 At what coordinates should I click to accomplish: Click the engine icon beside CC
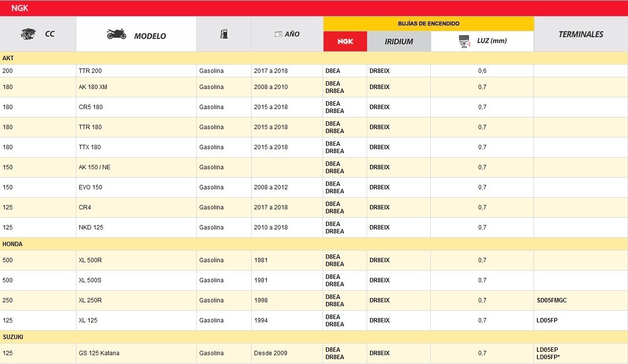pos(28,34)
